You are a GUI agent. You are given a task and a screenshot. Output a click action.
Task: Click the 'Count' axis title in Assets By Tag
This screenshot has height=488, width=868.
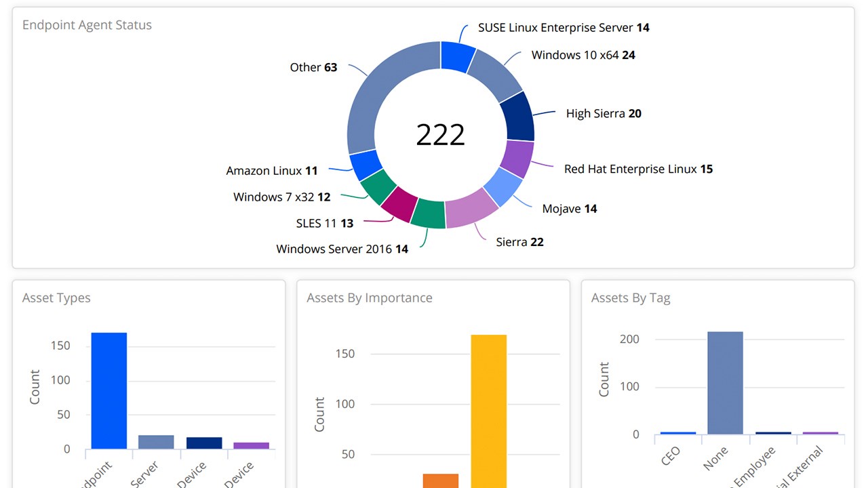(x=604, y=380)
